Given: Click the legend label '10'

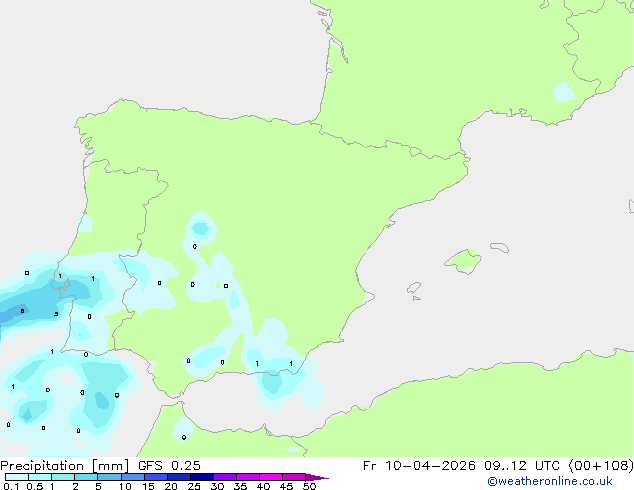Looking at the screenshot, I should point(125,486).
